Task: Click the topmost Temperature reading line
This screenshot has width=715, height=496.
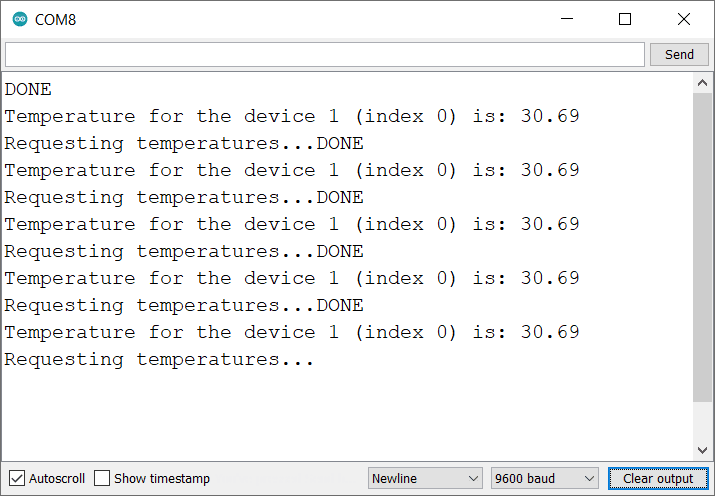Action: [291, 116]
